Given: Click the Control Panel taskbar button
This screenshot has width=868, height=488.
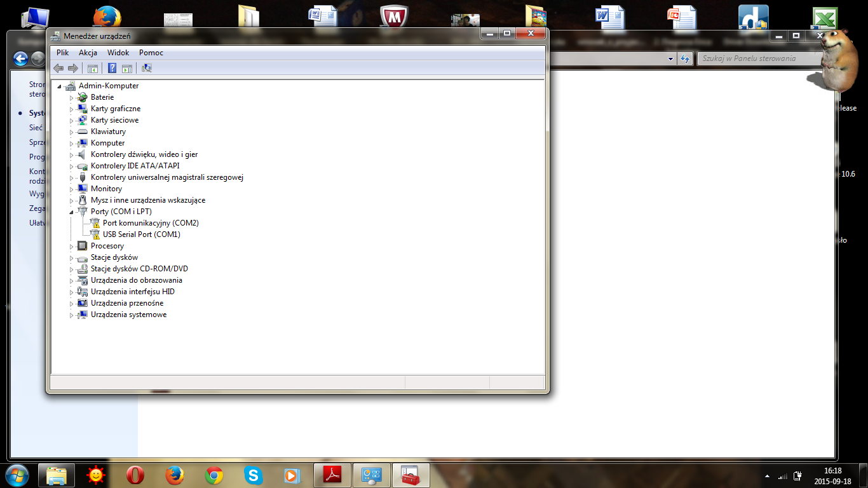Looking at the screenshot, I should click(x=372, y=475).
